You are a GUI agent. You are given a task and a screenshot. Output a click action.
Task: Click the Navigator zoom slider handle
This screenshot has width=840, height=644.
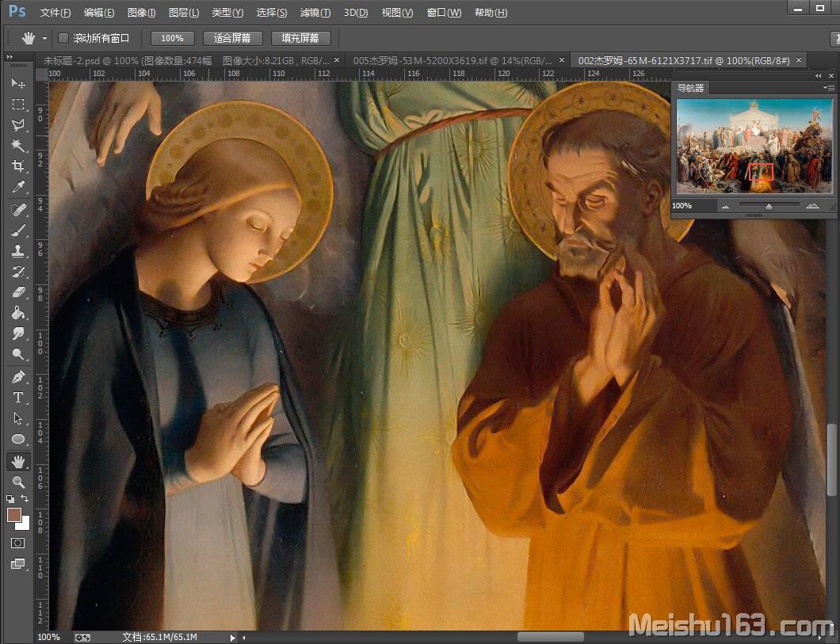coord(769,206)
